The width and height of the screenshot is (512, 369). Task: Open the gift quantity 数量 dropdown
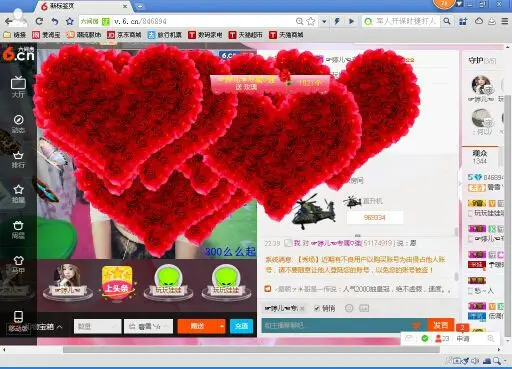coord(97,326)
